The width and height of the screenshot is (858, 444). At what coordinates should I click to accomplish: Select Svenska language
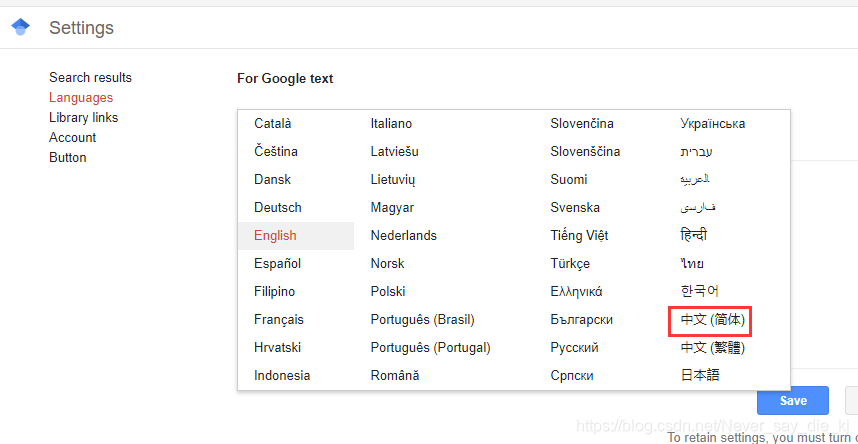tap(575, 207)
